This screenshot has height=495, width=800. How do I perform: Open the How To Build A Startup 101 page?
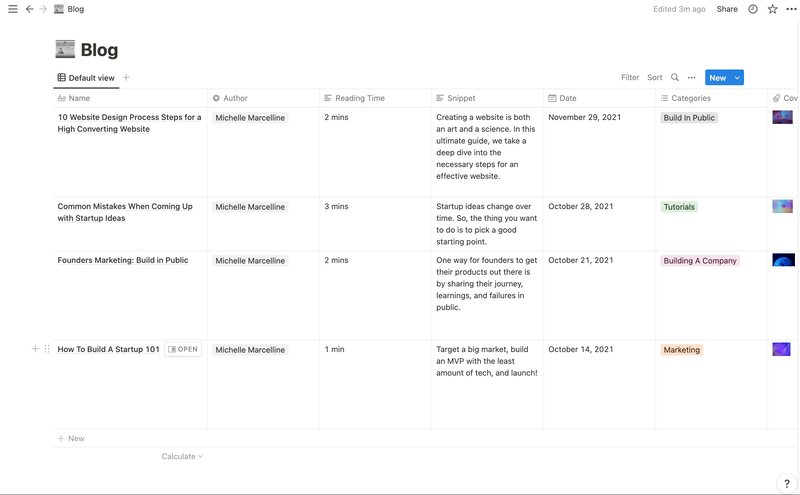pyautogui.click(x=183, y=349)
